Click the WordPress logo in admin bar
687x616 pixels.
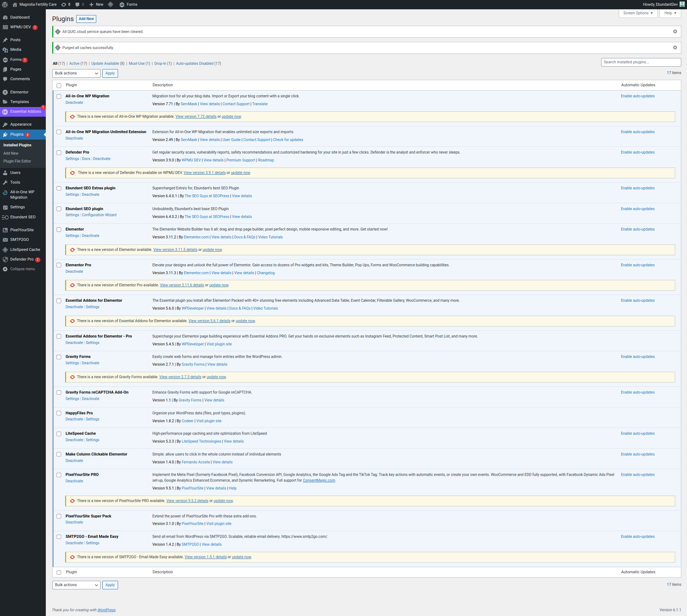pos(5,5)
